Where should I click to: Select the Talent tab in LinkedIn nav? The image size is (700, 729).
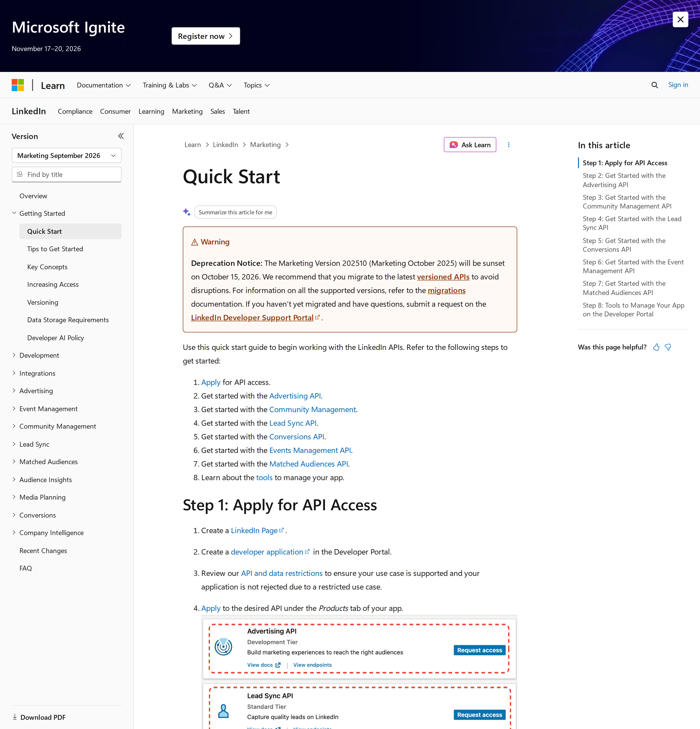tap(241, 111)
